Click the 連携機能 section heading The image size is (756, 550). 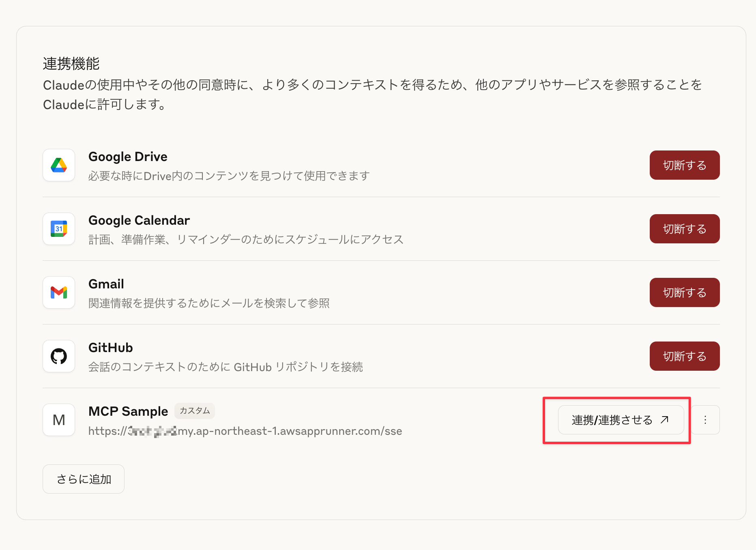(71, 64)
